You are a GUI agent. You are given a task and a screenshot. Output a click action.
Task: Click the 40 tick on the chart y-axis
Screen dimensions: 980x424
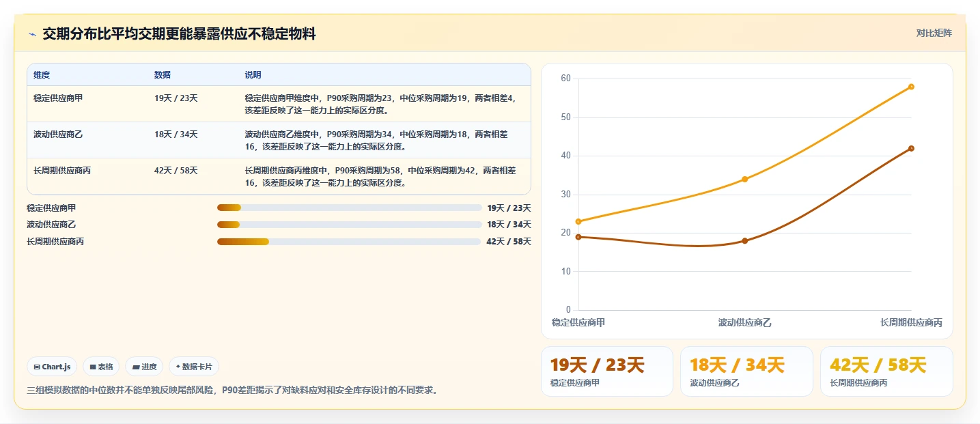[x=565, y=156]
